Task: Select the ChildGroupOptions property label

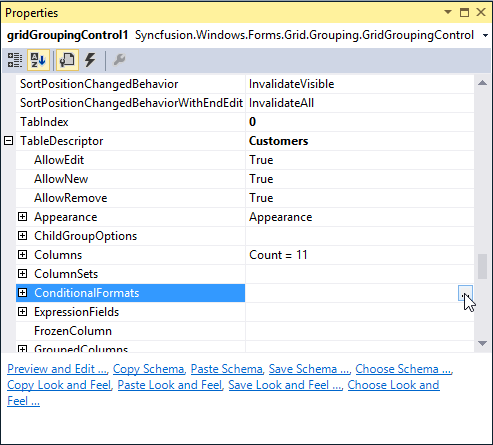Action: click(85, 236)
